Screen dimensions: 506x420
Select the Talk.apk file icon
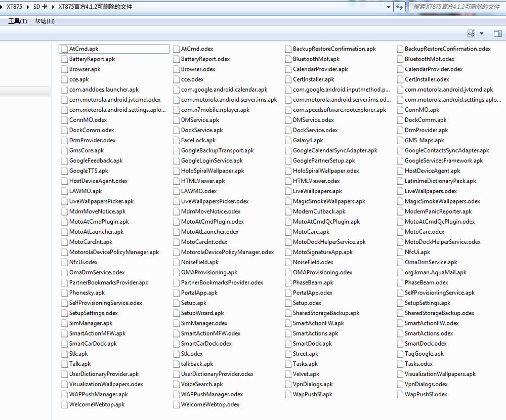tap(64, 364)
